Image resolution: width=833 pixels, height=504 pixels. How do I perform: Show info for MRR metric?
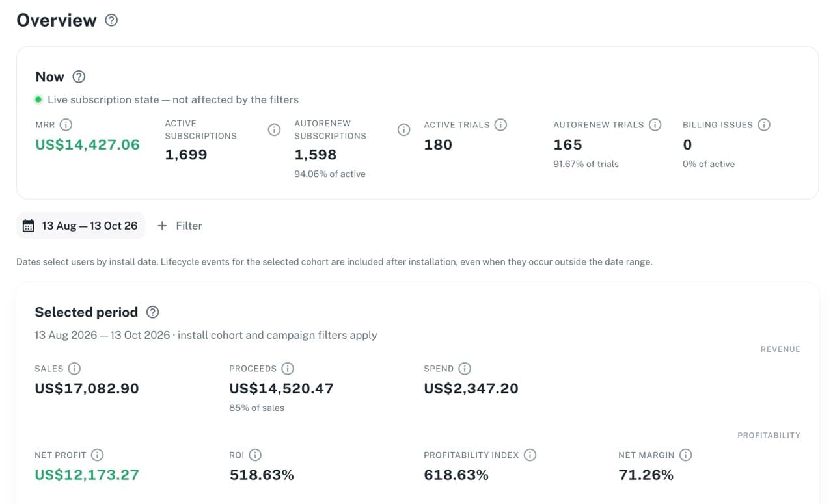click(66, 124)
